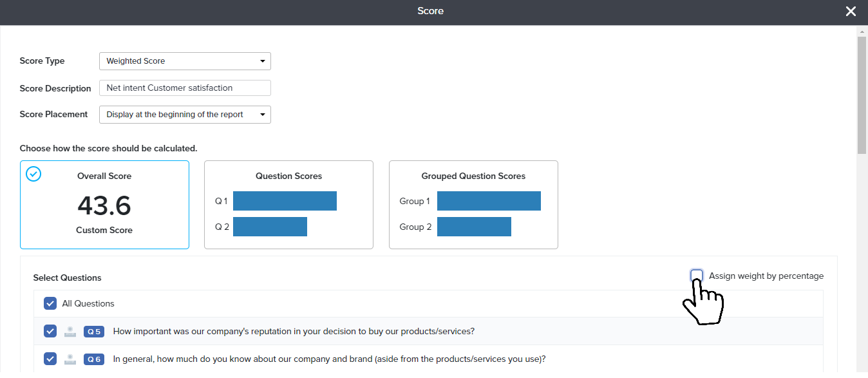Uncheck the All Questions checkbox
The image size is (868, 378).
click(50, 303)
